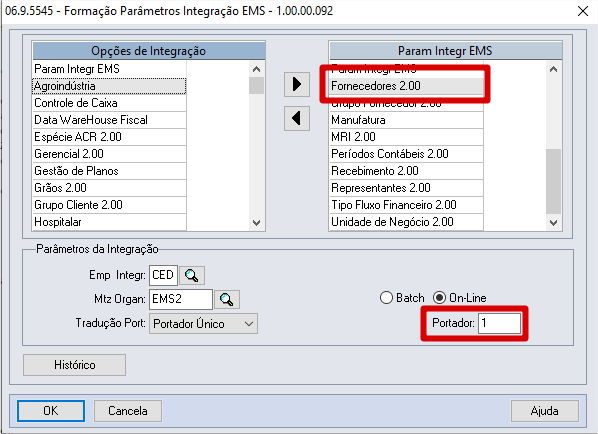Select Espécie ACR 2.00 row

[109, 137]
